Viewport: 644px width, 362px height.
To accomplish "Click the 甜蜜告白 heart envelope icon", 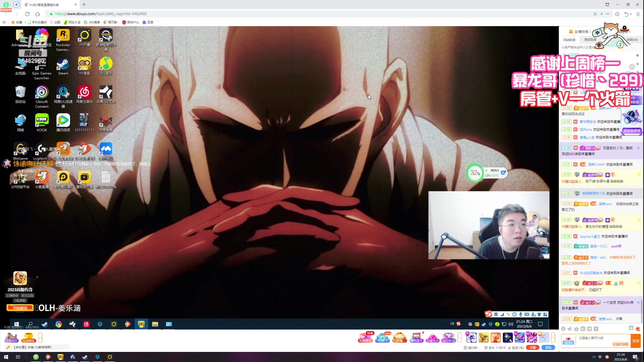I will click(x=432, y=337).
